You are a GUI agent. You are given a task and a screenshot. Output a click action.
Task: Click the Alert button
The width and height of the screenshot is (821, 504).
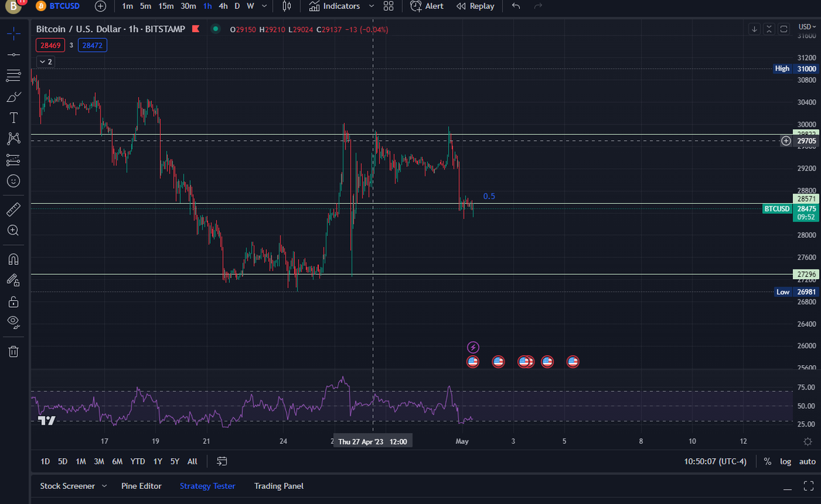tap(427, 6)
